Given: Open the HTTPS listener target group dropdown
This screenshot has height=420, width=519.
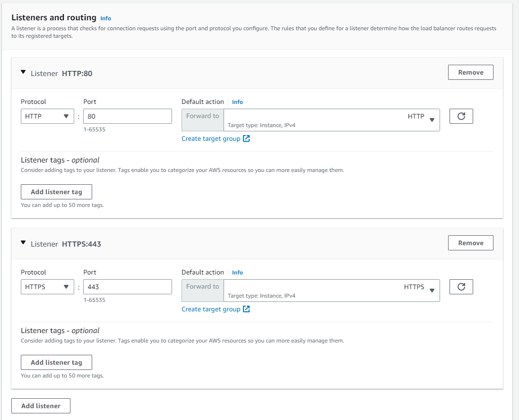Looking at the screenshot, I should (x=332, y=291).
